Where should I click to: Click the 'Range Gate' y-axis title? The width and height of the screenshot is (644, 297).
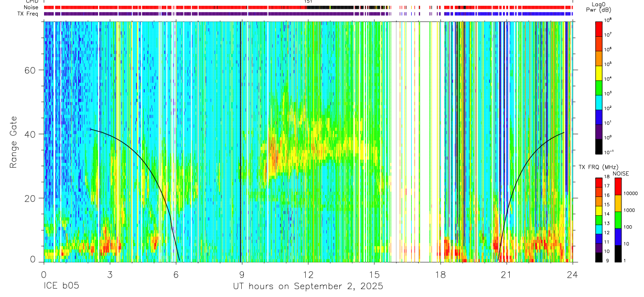click(14, 141)
